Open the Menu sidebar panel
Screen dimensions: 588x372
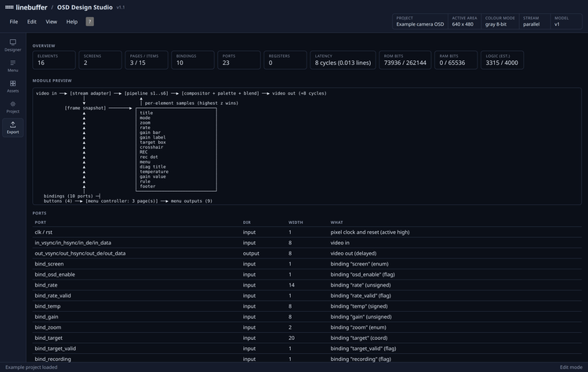click(x=13, y=66)
